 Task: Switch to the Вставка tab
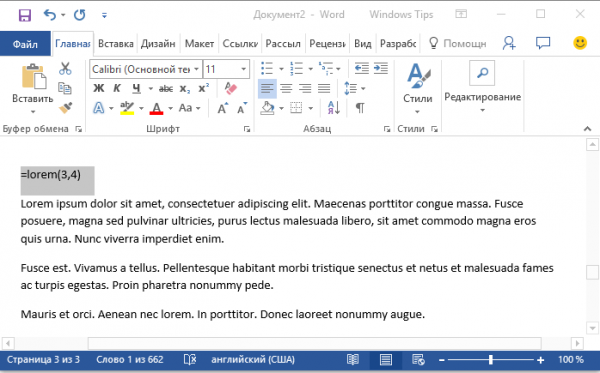pyautogui.click(x=116, y=44)
